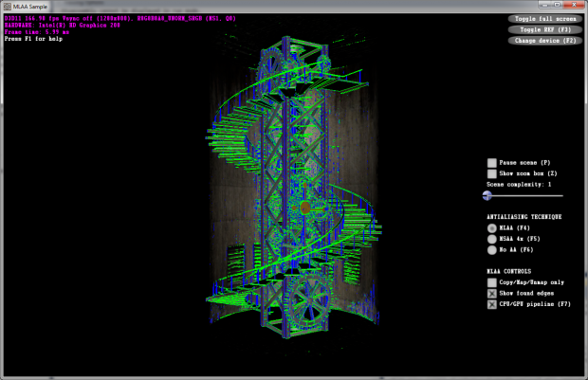The width and height of the screenshot is (588, 380).
Task: Choose MSAA 4x (F5) antialiasing
Action: [491, 239]
